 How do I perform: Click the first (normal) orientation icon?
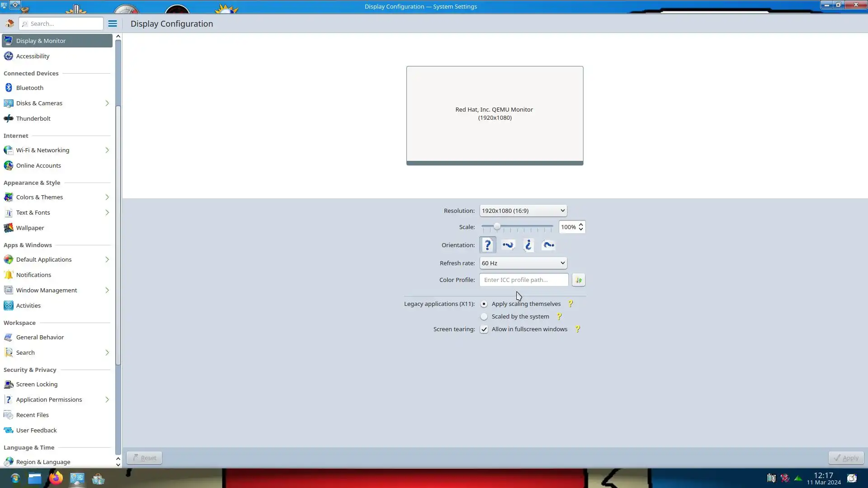487,245
